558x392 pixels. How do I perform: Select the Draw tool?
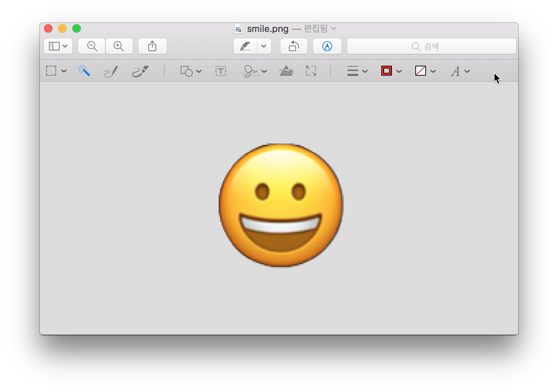pos(140,71)
